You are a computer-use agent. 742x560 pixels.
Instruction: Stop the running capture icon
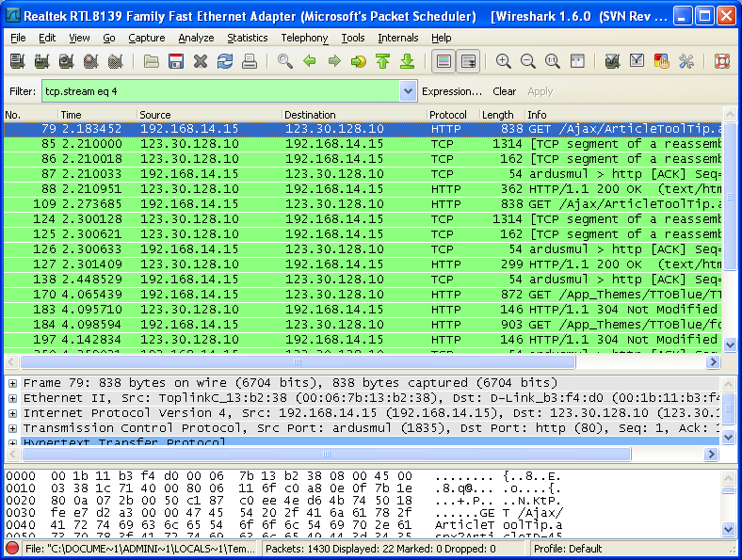pos(90,61)
